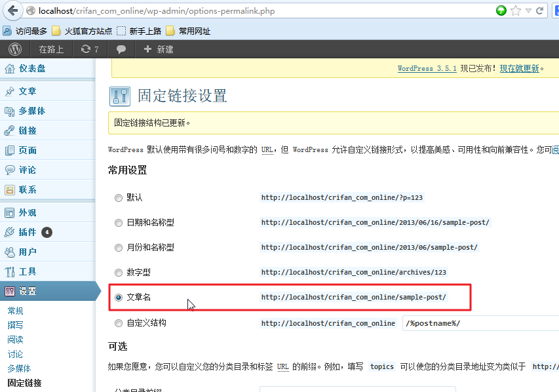Open the 多媒体 media menu in sidebar top
Screen dimensions: 559x392
47,111
